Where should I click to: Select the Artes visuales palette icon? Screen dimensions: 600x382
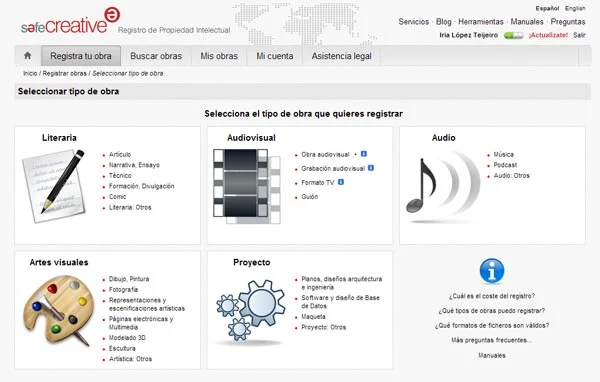coord(58,310)
